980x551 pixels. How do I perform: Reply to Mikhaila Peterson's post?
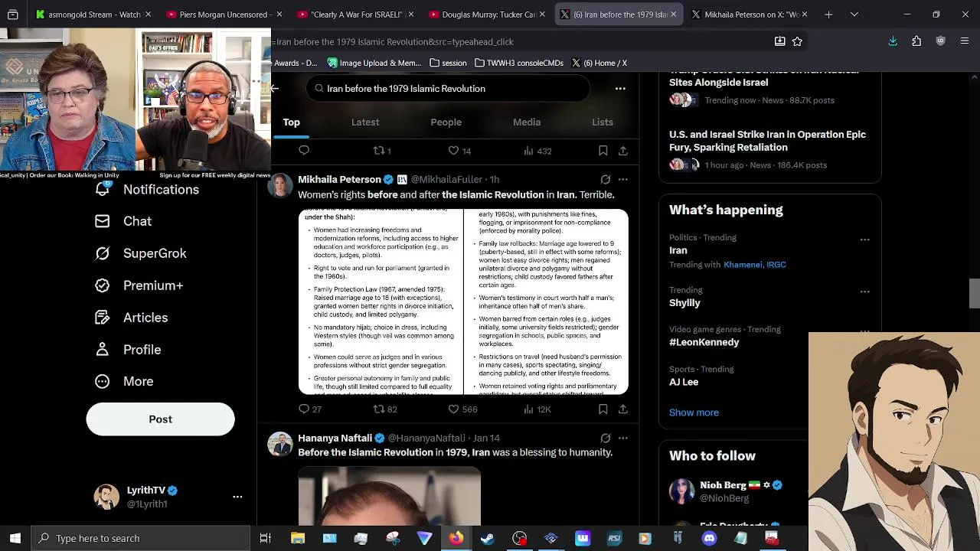304,409
